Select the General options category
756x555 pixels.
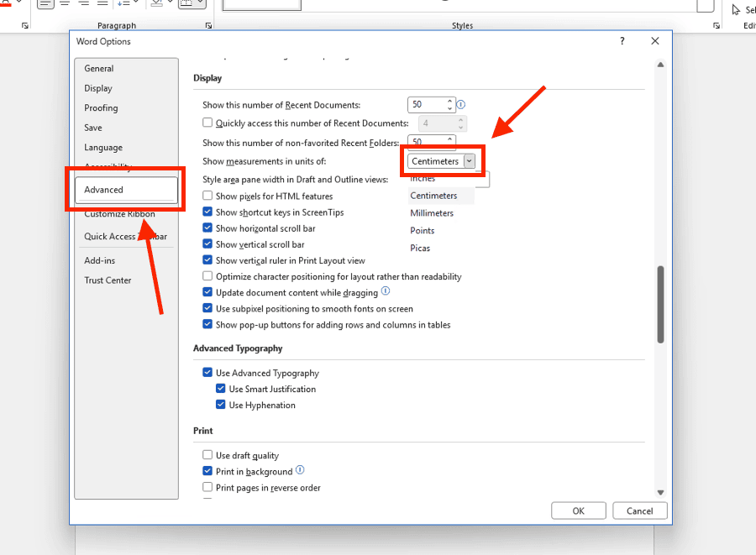[x=99, y=68]
